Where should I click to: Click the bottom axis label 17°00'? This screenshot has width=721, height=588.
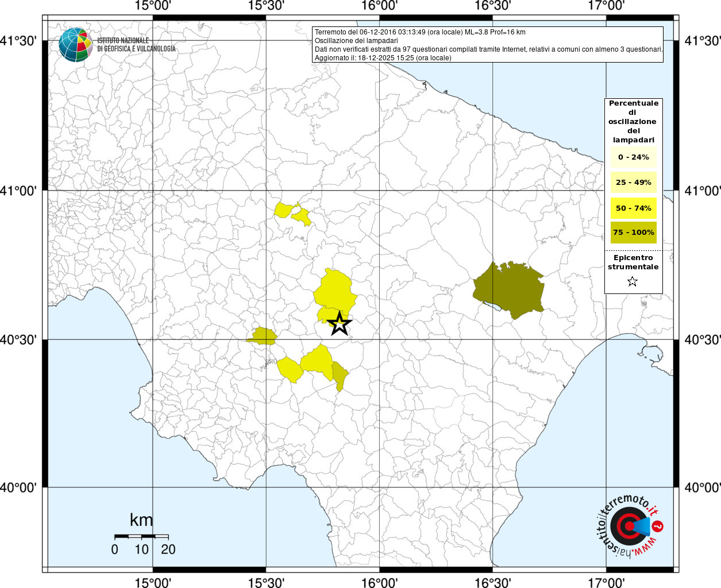pos(607,583)
